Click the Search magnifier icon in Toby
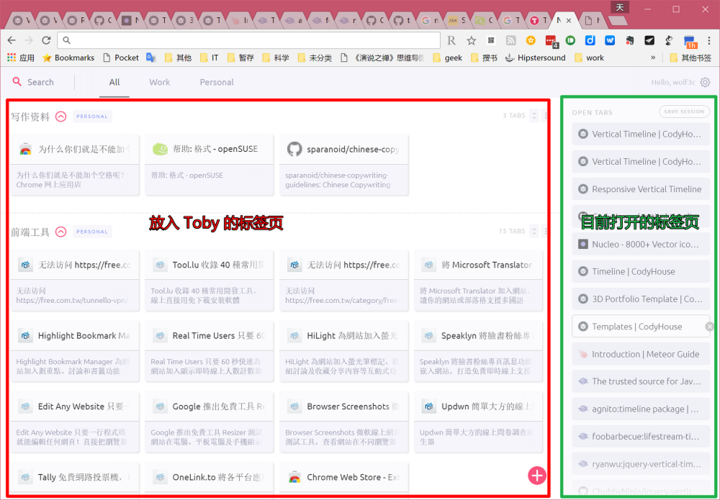 coord(17,82)
